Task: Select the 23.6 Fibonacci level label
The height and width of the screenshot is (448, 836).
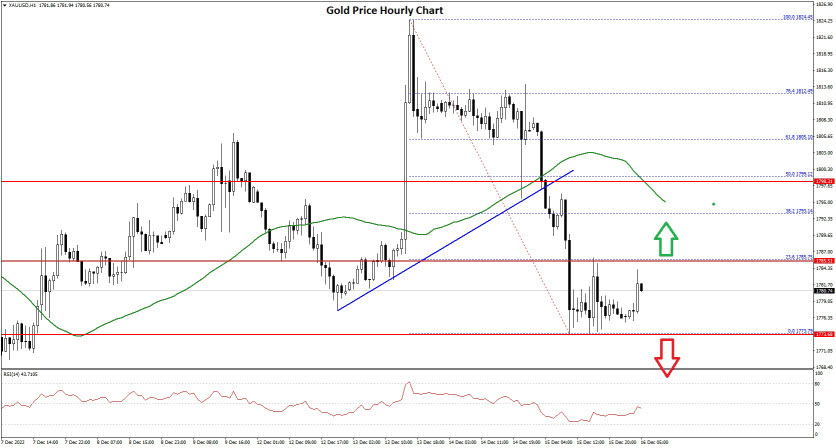Action: coord(798,258)
